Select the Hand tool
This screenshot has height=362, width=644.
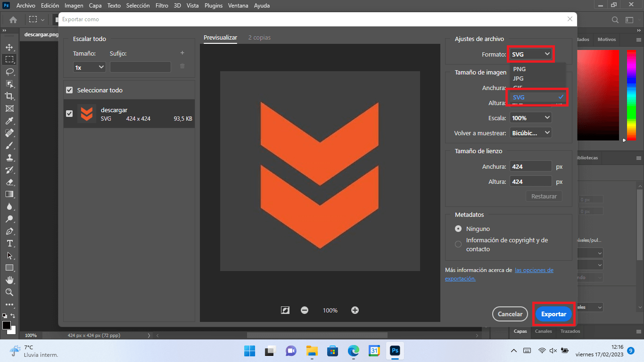coord(9,280)
